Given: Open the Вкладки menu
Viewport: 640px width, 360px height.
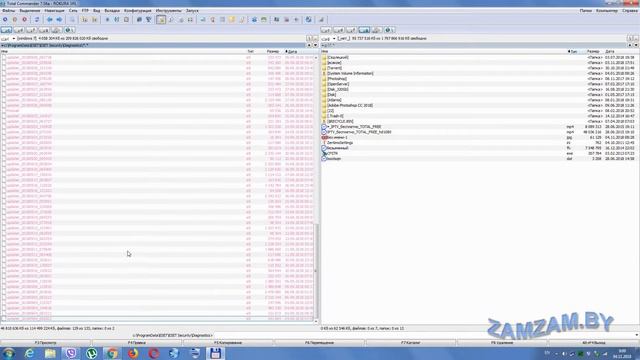Looking at the screenshot, I should 112,11.
